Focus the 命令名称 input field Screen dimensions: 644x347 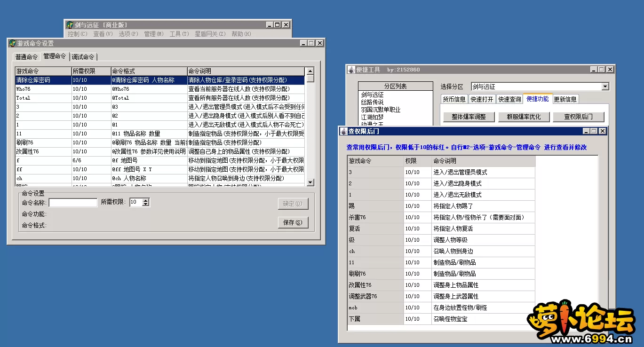73,203
